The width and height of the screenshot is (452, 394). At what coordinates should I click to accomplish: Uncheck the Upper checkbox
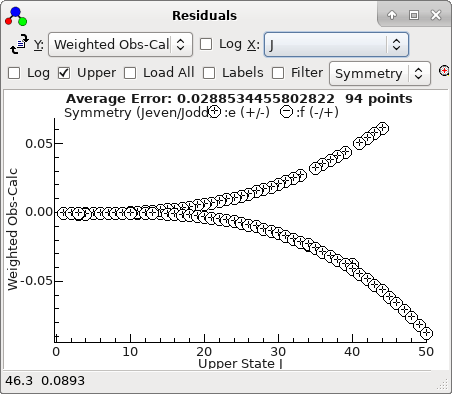[64, 73]
